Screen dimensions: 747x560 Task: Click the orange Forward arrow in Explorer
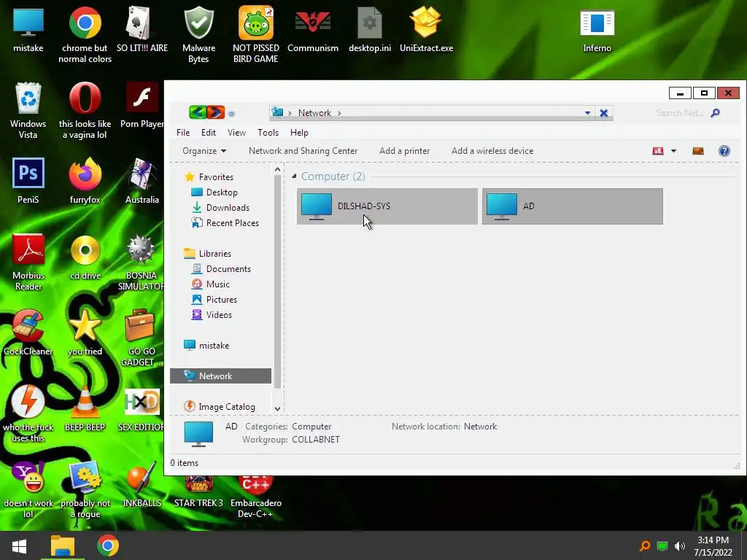click(x=215, y=112)
